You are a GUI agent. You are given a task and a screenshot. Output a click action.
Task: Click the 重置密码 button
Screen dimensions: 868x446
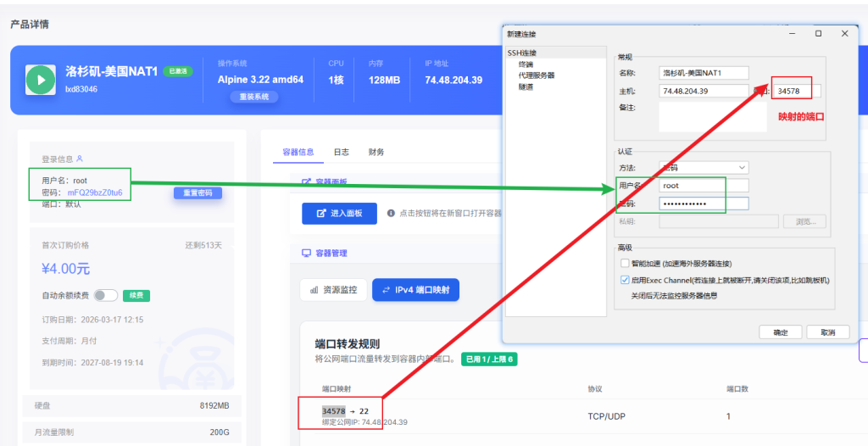click(198, 193)
